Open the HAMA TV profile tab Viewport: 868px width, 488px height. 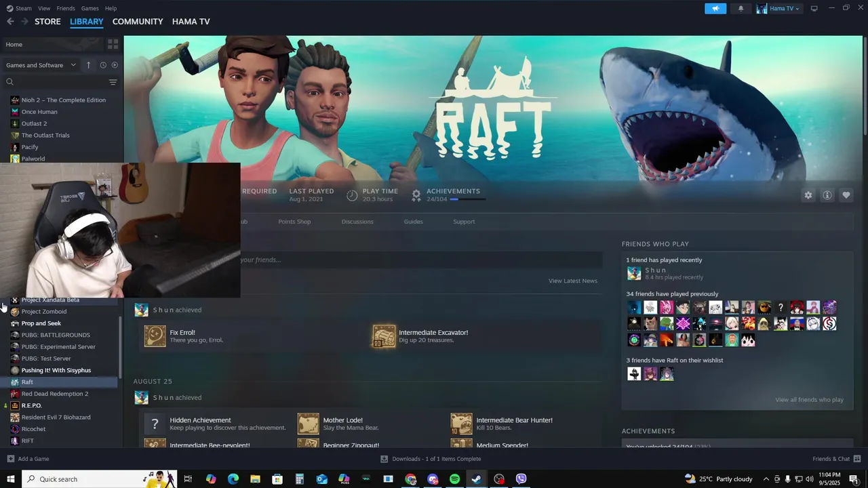point(191,22)
